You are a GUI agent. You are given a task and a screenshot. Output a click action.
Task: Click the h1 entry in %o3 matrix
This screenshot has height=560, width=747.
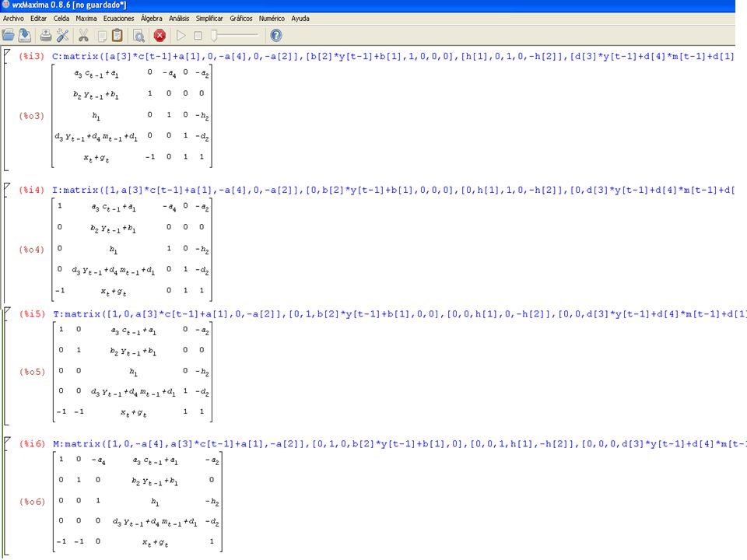tap(96, 116)
